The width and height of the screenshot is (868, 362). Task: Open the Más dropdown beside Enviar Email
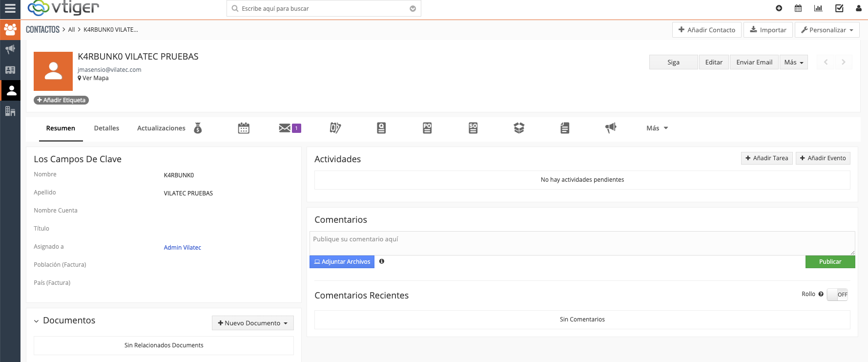click(793, 62)
